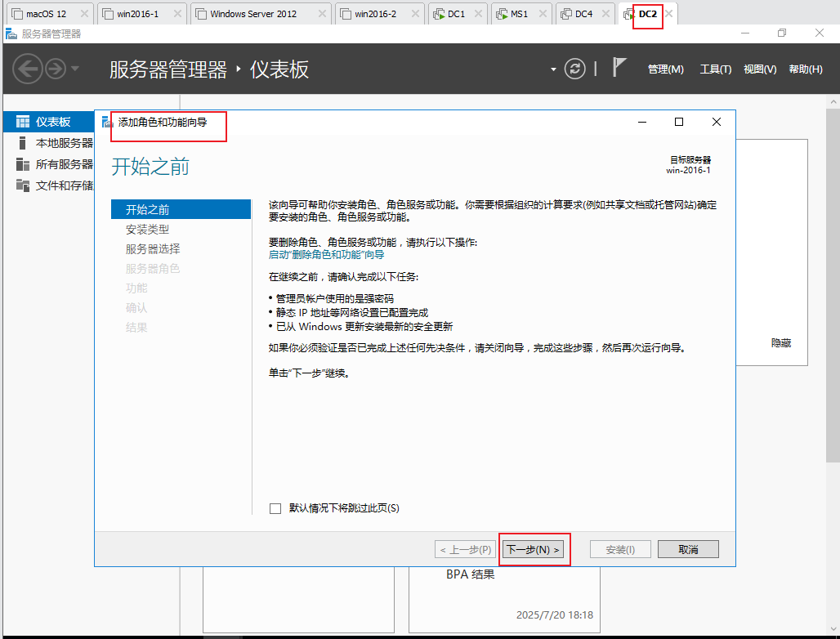Click BPA 结果 in dashboard tile
The height and width of the screenshot is (639, 840).
coord(471,574)
